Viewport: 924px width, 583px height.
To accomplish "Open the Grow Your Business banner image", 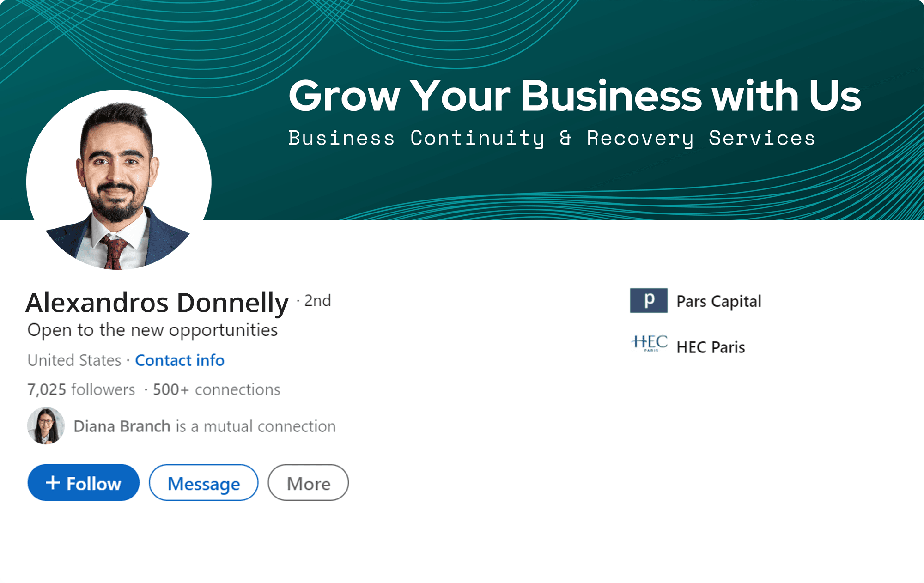I will (x=462, y=110).
